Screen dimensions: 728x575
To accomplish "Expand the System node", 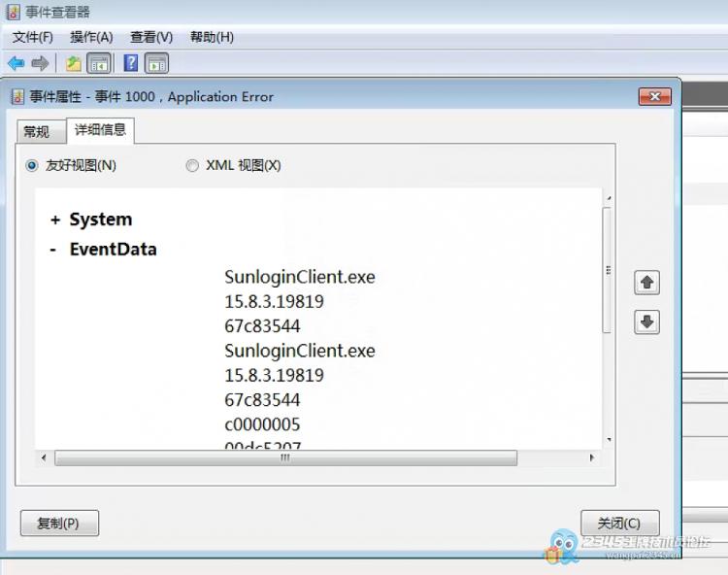I will click(x=54, y=220).
